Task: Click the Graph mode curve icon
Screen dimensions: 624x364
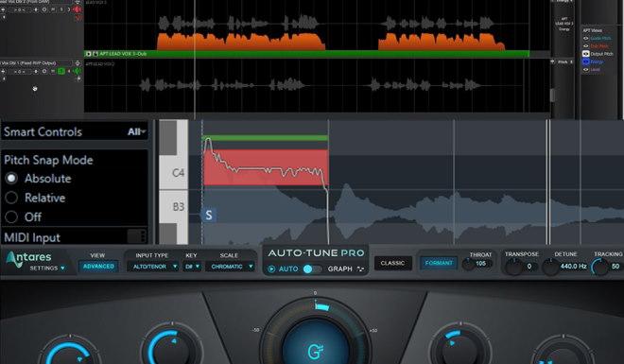Action: (360, 269)
